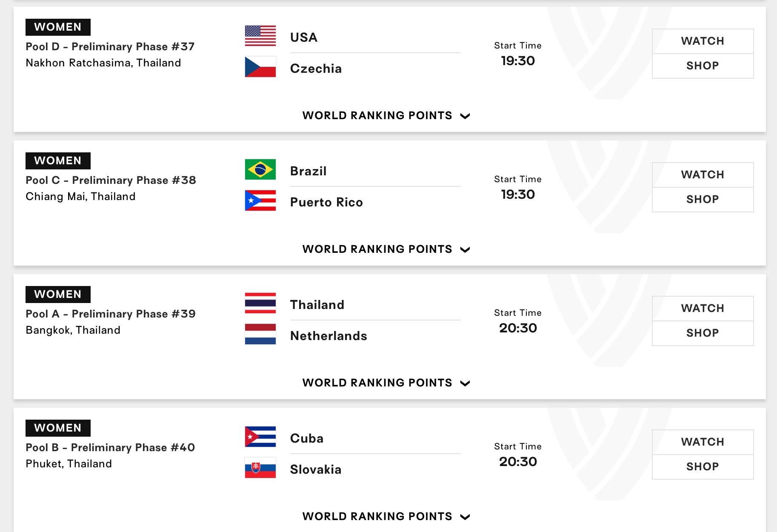Click the Brazil flag icon
This screenshot has width=777, height=532.
260,169
